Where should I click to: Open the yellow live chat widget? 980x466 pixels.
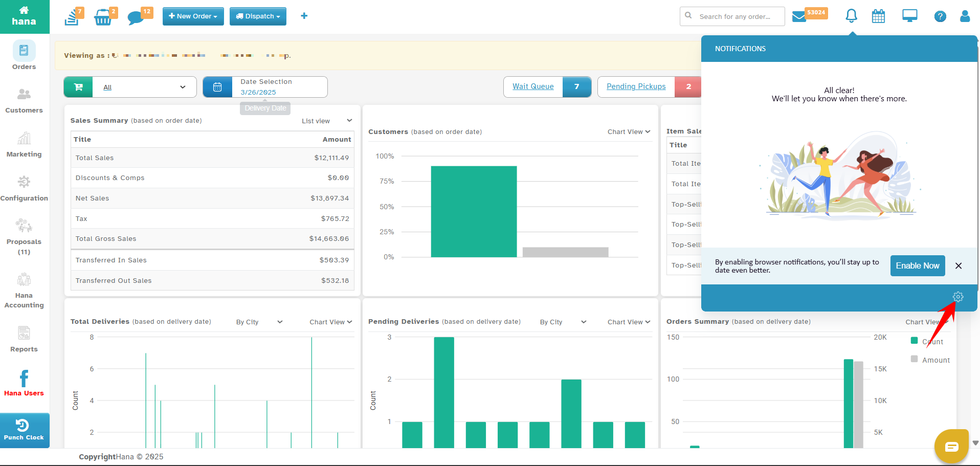(951, 447)
